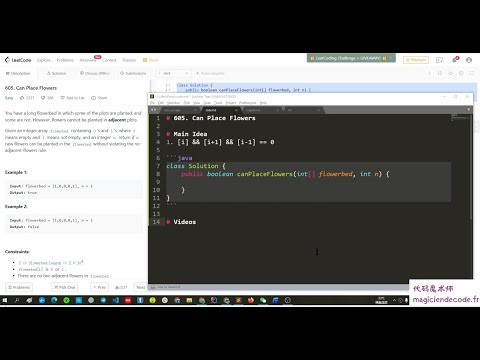Click the Premium button

416,60
